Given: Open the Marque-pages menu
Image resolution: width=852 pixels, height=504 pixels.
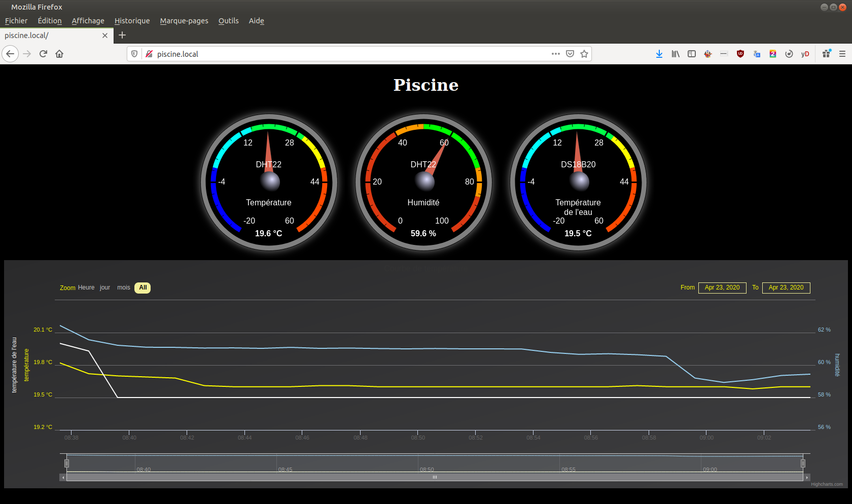Looking at the screenshot, I should pyautogui.click(x=184, y=21).
